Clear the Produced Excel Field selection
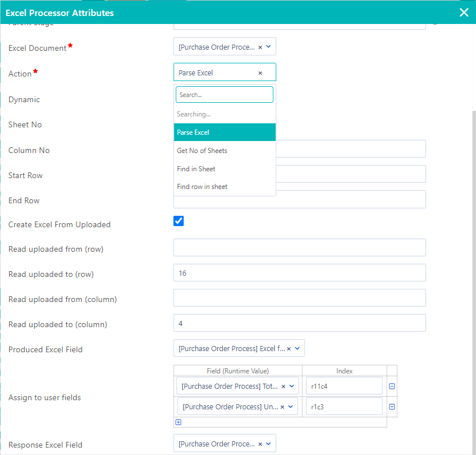476x455 pixels. point(289,348)
